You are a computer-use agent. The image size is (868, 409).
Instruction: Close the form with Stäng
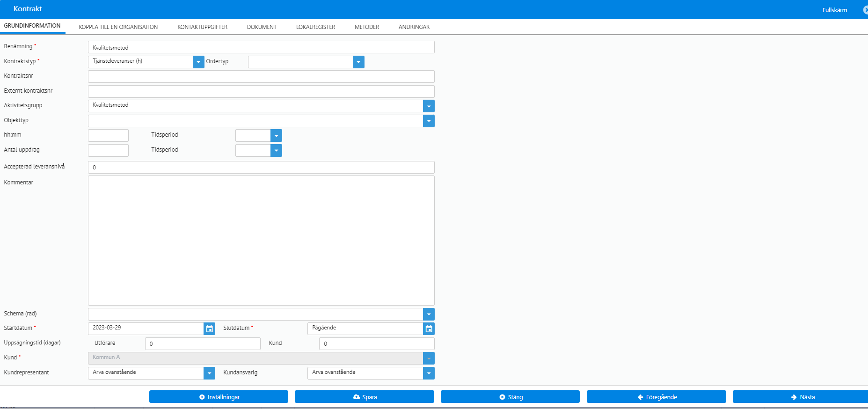click(x=510, y=397)
